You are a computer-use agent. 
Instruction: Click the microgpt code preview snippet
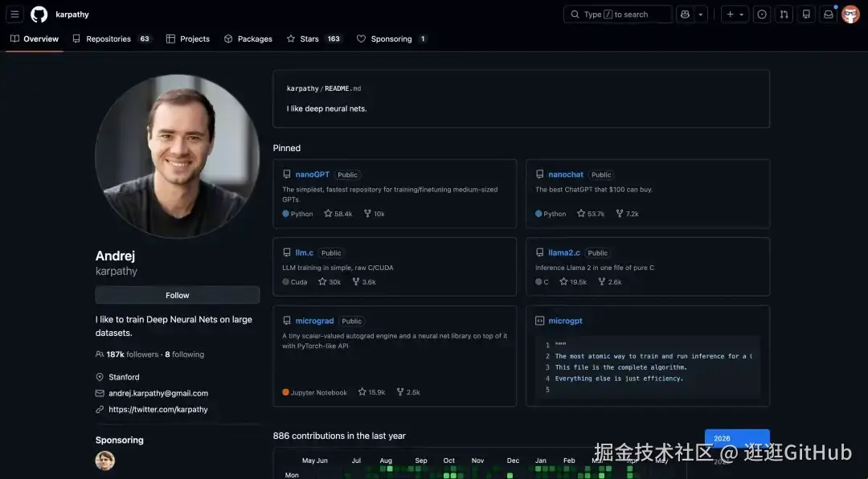(648, 367)
